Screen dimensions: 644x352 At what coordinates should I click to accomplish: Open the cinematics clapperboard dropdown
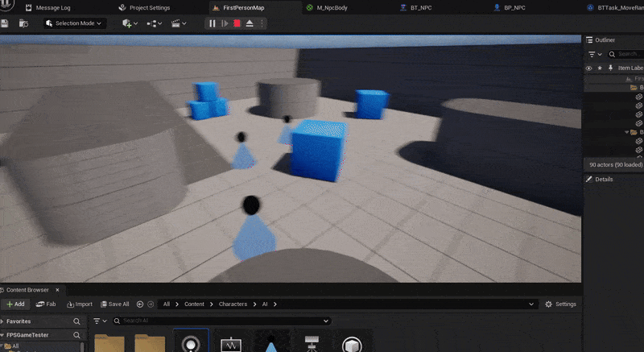click(179, 23)
